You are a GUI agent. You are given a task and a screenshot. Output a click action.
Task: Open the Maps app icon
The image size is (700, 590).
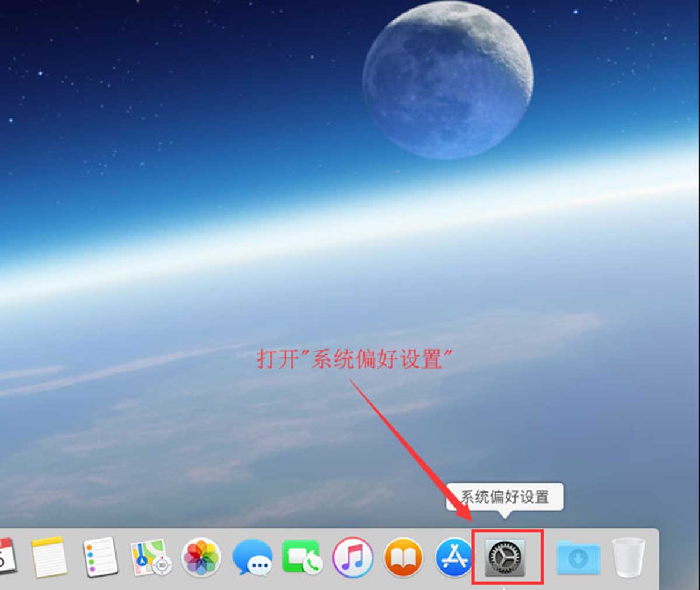click(x=151, y=557)
